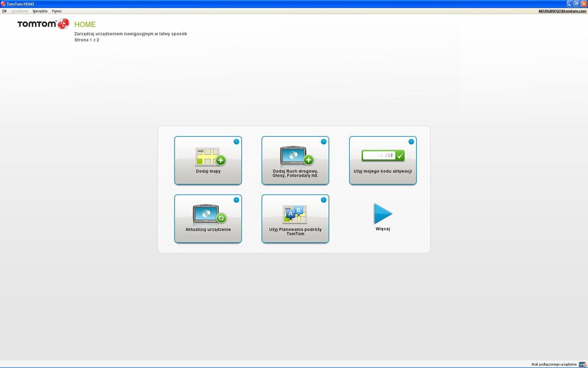The width and height of the screenshot is (588, 368).
Task: Click the TomTom logo
Action: (43, 24)
